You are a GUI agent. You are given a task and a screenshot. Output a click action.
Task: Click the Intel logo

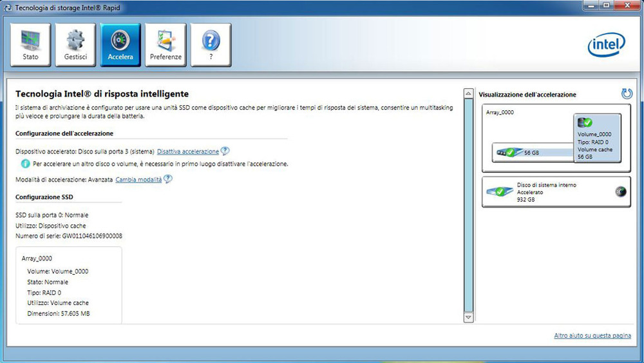(x=606, y=44)
